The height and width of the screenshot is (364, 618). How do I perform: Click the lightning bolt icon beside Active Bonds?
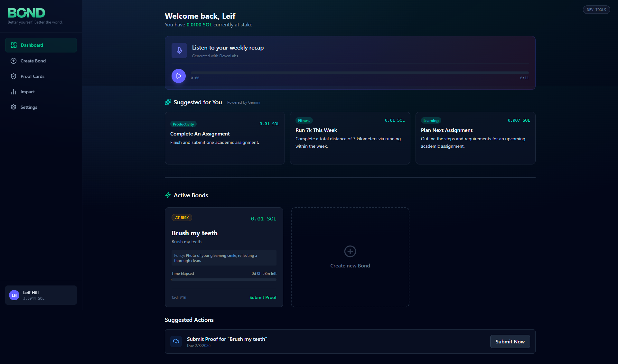168,195
